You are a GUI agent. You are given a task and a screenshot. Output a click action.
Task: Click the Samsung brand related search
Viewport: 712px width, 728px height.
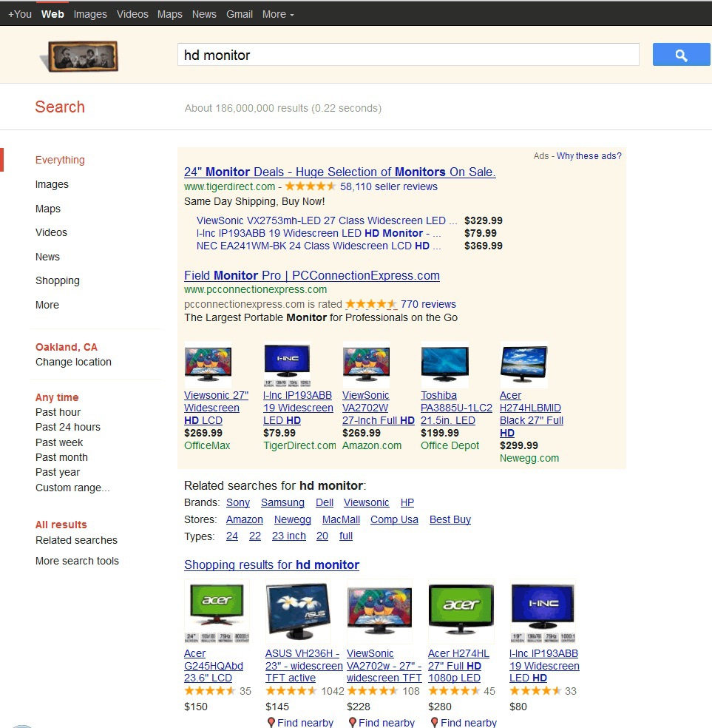[282, 503]
